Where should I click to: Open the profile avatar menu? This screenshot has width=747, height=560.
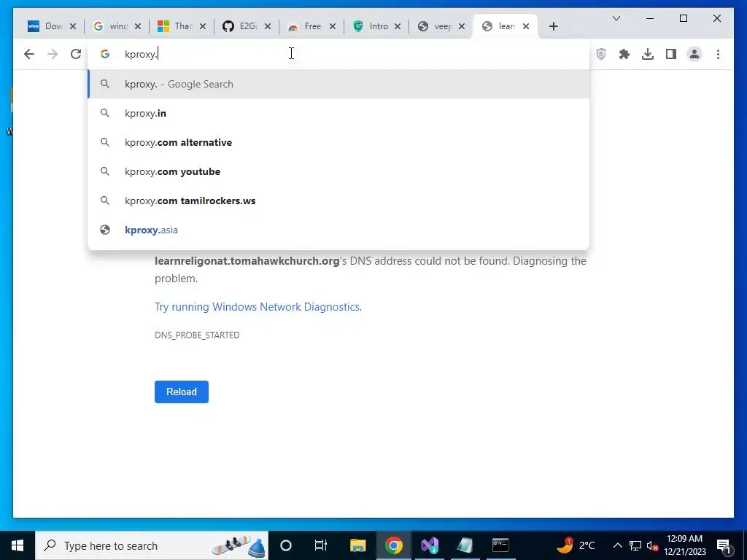pos(694,54)
